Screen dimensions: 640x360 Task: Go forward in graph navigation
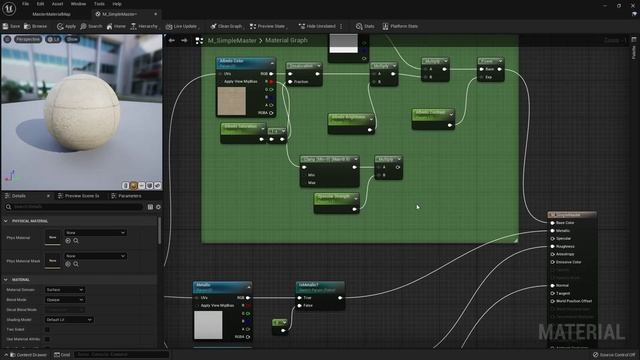click(184, 40)
